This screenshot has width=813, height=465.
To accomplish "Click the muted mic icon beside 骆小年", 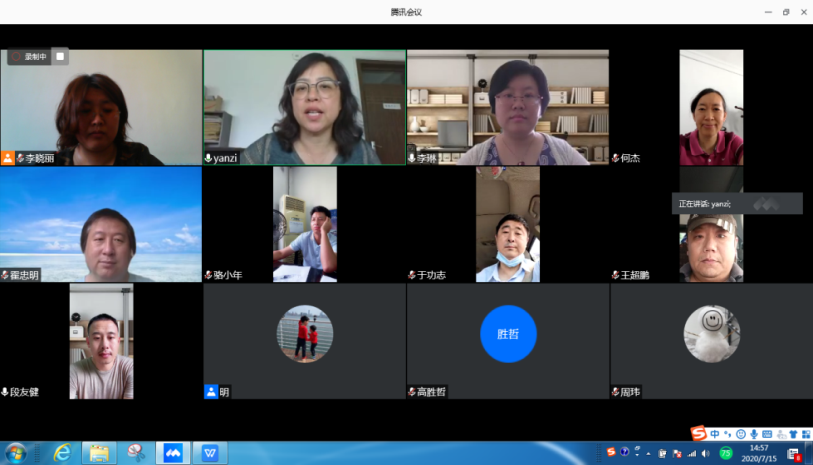I will click(208, 275).
